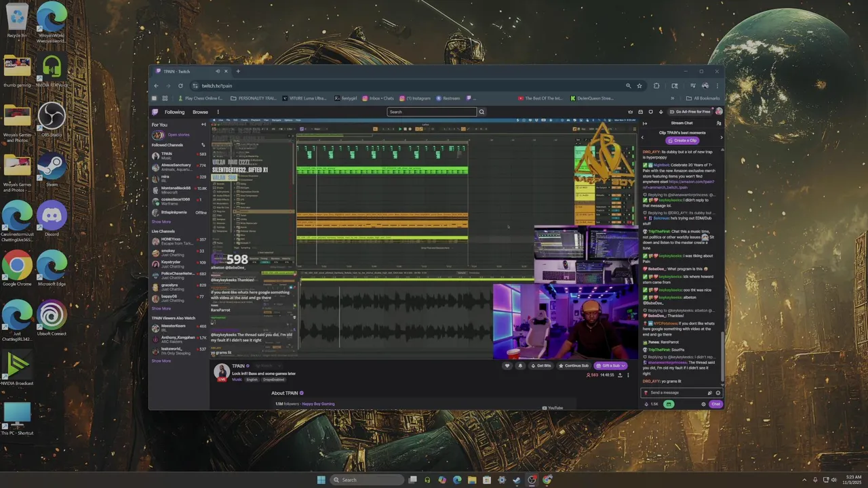868x488 pixels.
Task: Click the DropsEnabled tag
Action: point(273,380)
